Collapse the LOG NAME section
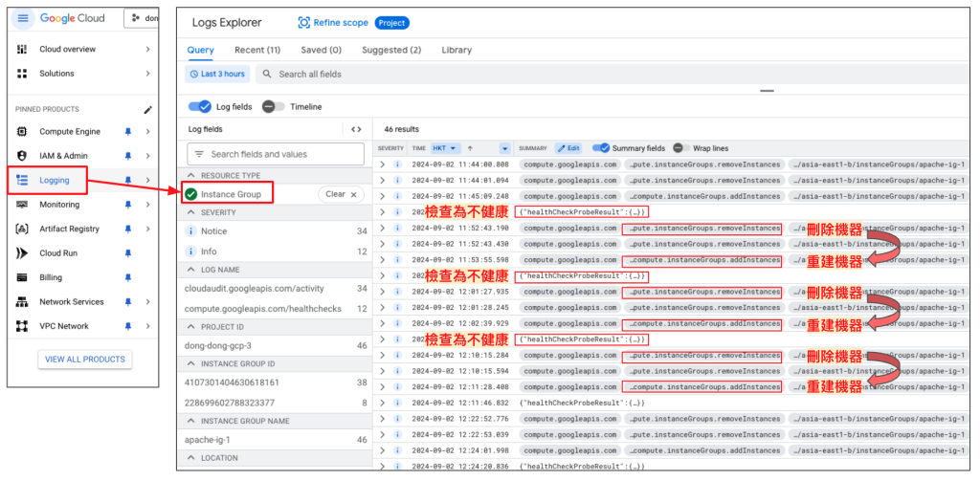Viewport: 980px width, 481px height. coord(191,270)
